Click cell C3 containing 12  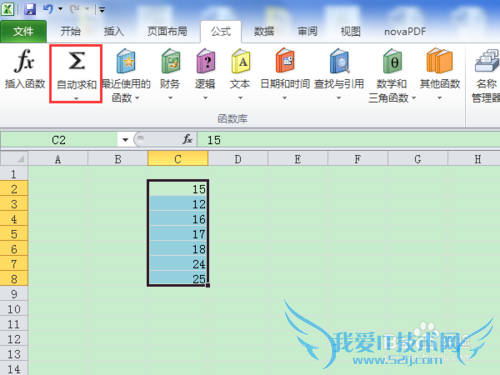tap(178, 204)
